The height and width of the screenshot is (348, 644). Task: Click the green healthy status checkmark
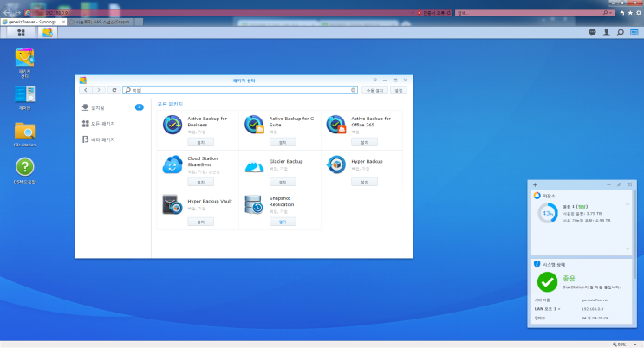pyautogui.click(x=548, y=282)
